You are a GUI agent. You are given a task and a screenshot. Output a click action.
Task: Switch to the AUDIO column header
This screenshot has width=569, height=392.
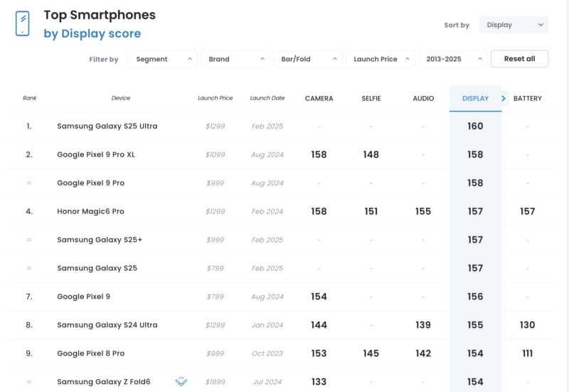[423, 98]
